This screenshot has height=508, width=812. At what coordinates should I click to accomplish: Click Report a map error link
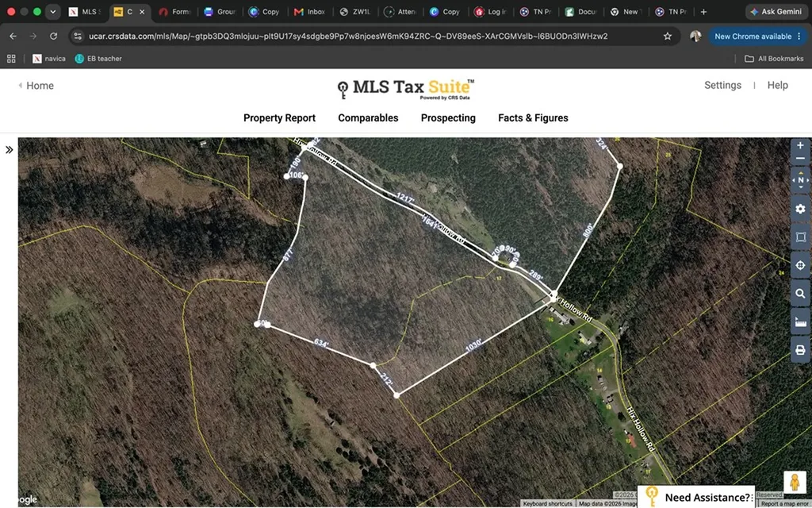(786, 503)
